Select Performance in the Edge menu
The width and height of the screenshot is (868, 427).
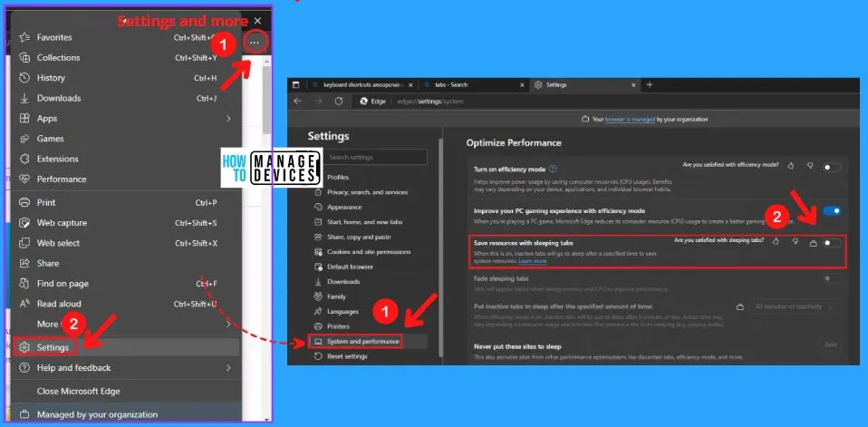(x=125, y=179)
